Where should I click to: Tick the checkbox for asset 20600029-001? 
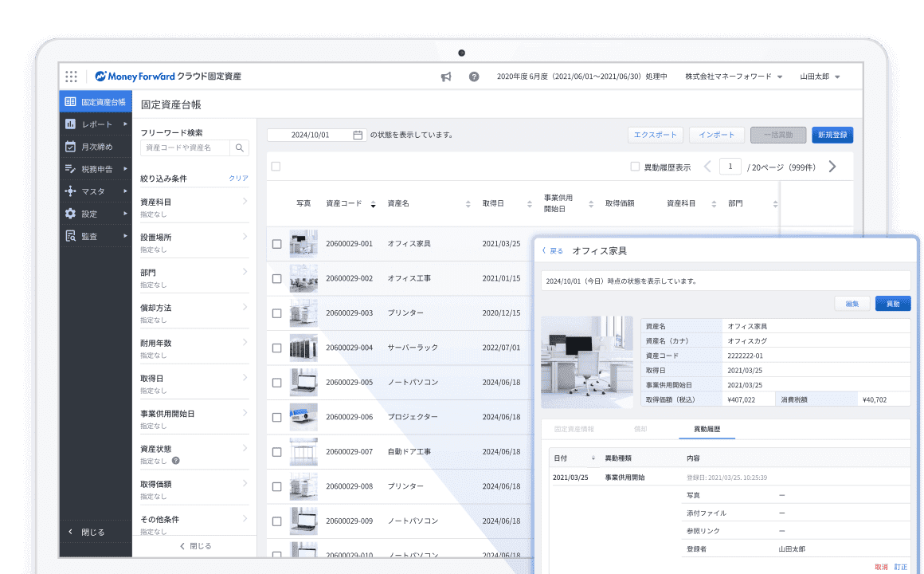pos(276,244)
